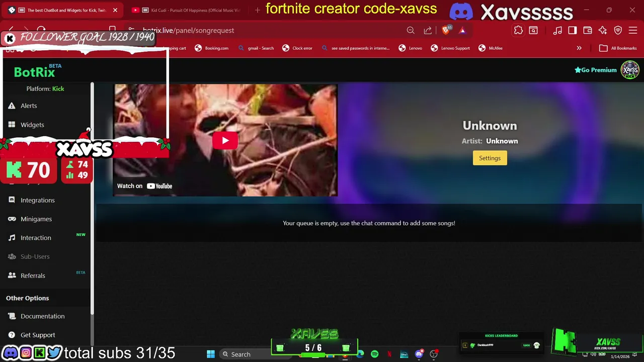Toggle the browser sidebar panel icon
Image resolution: width=644 pixels, height=362 pixels.
(573, 31)
